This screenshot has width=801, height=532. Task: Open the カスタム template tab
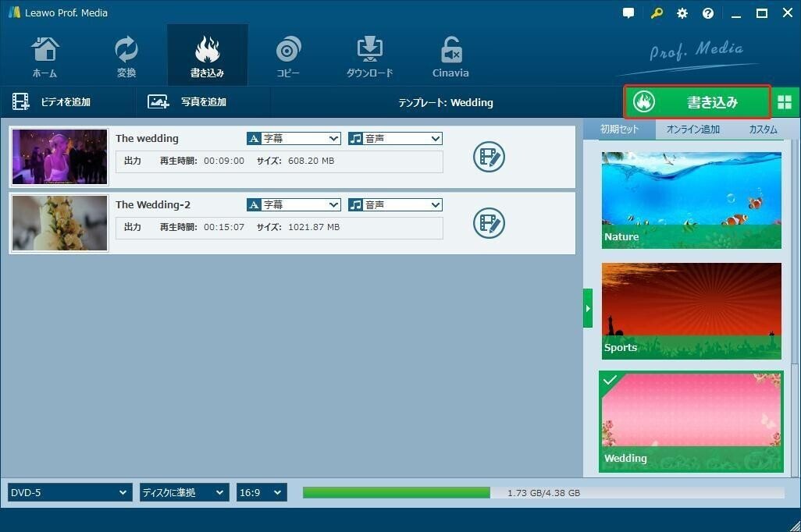(763, 129)
